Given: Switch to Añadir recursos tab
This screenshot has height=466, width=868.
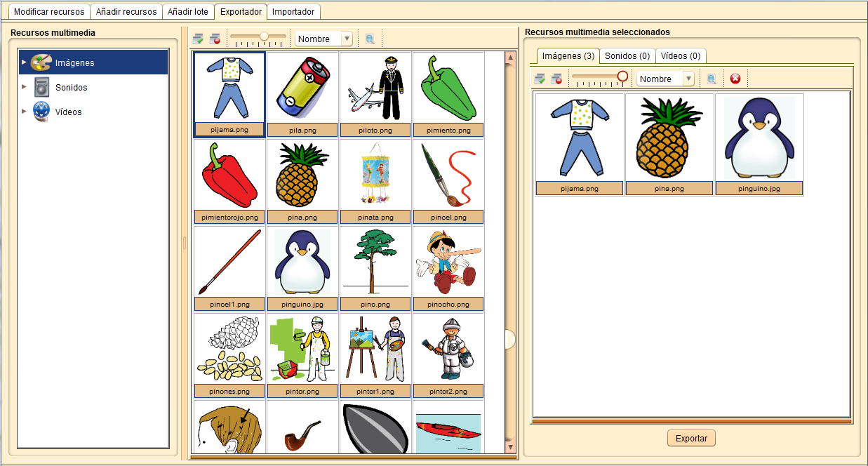Looking at the screenshot, I should pyautogui.click(x=126, y=12).
